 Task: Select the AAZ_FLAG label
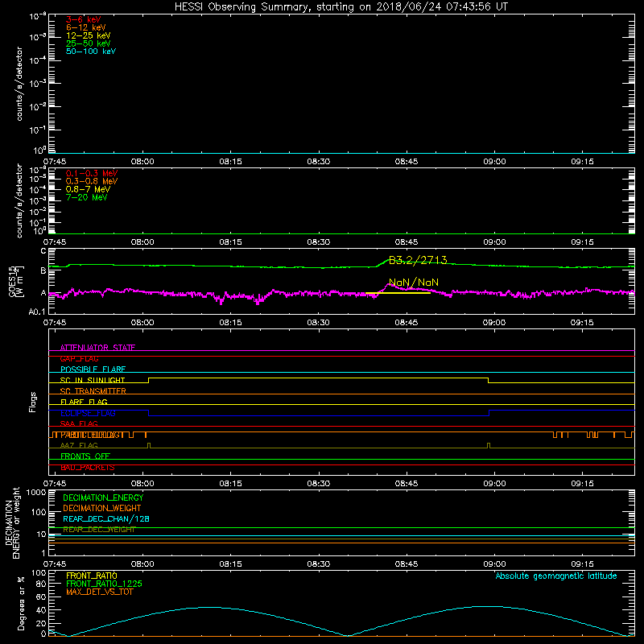pos(79,445)
